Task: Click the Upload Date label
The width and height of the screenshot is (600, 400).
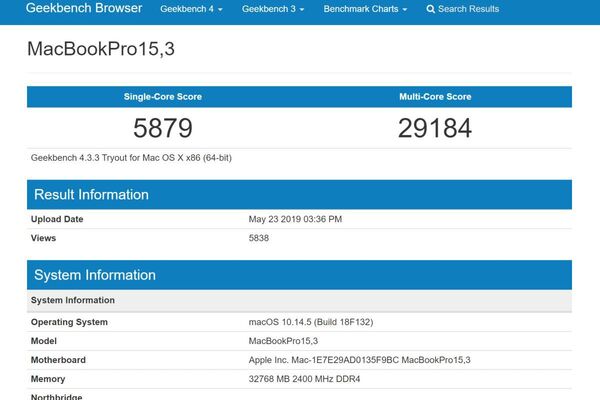Action: tap(57, 219)
